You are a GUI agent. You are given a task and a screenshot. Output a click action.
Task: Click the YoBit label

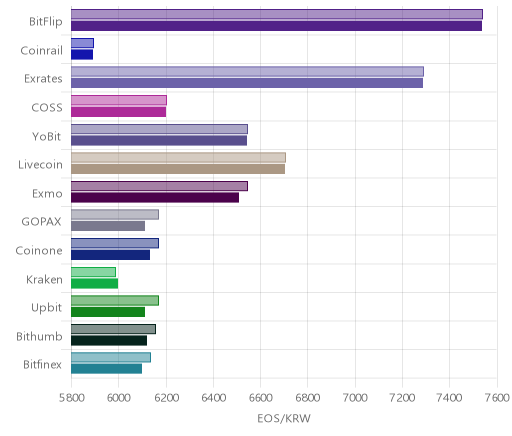pyautogui.click(x=46, y=136)
